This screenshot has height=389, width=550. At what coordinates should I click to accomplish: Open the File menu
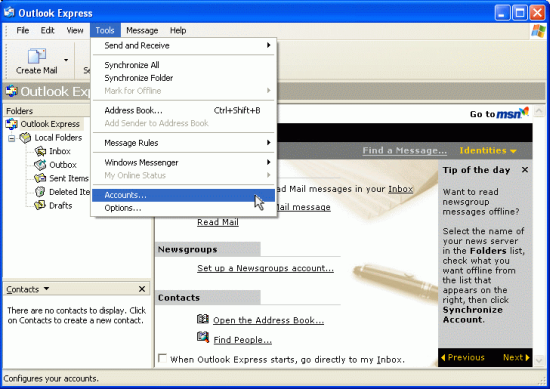tap(23, 31)
